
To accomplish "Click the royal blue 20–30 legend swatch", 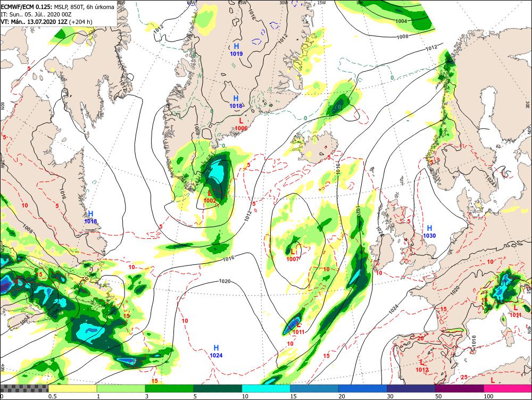I will click(363, 388).
